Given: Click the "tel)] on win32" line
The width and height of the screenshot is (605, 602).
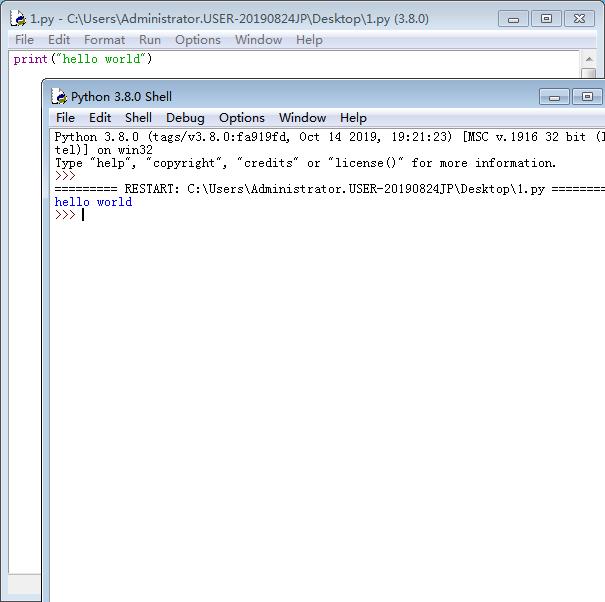Looking at the screenshot, I should click(103, 150).
